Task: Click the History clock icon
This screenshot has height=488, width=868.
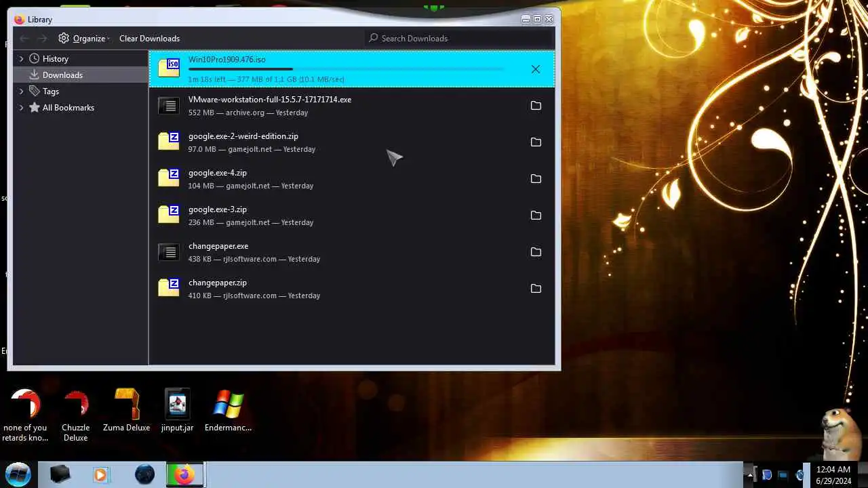Action: [35, 59]
